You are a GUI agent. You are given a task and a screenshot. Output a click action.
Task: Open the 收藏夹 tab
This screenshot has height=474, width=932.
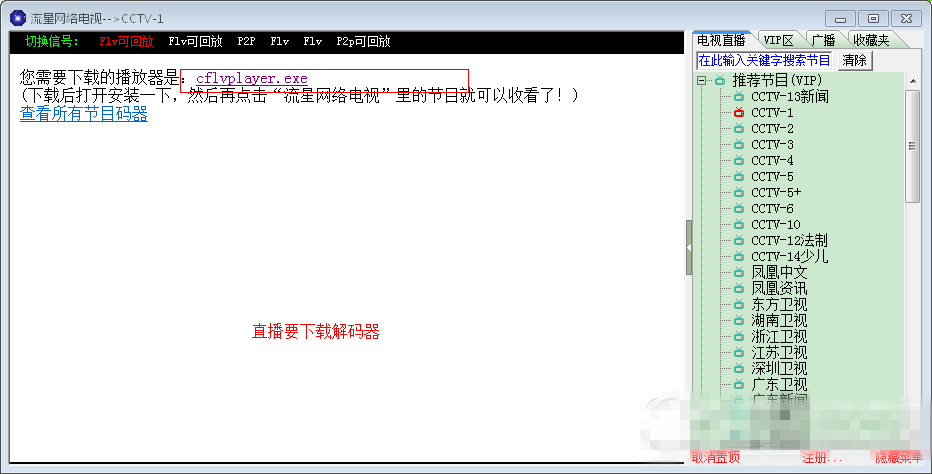click(x=871, y=40)
